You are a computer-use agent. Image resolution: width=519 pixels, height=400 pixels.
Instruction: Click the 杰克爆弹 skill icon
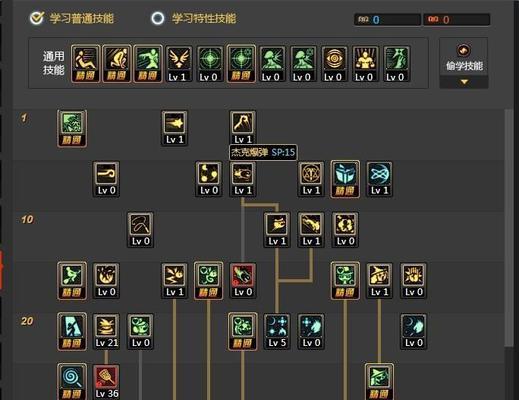[x=243, y=179]
